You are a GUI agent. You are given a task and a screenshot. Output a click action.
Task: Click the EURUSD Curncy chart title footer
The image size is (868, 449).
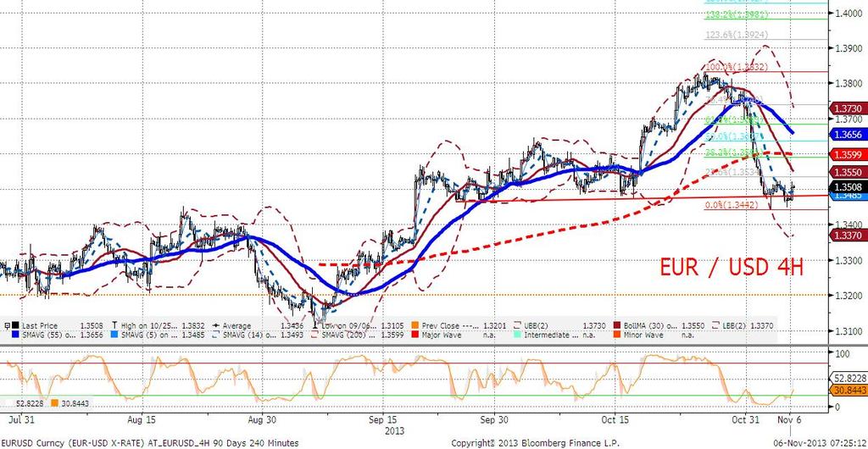point(149,443)
